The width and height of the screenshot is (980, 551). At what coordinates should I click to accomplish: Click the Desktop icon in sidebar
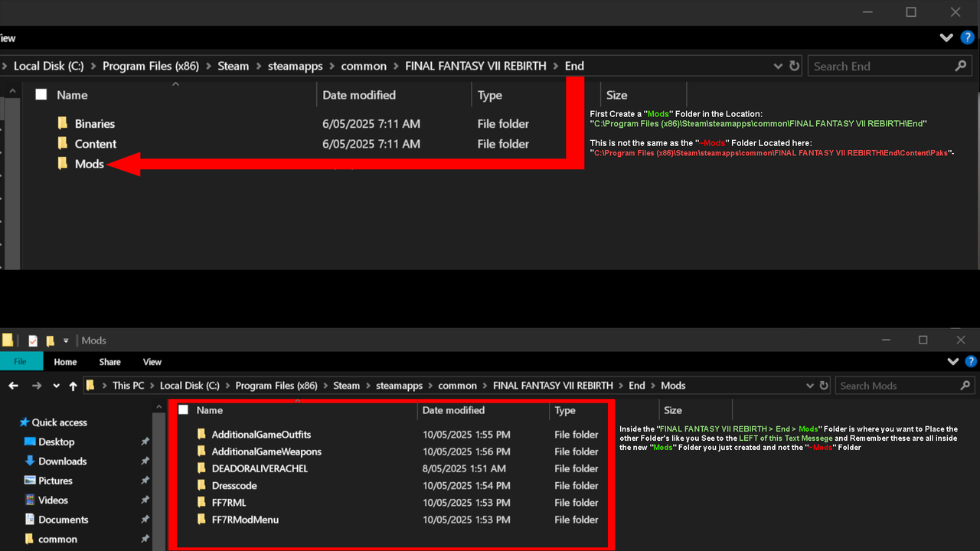click(x=30, y=442)
